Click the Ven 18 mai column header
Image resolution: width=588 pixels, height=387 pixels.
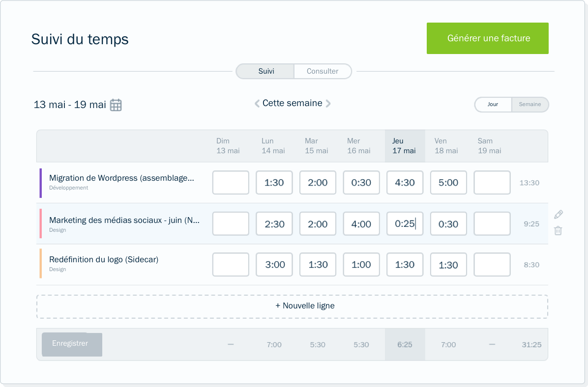point(446,146)
